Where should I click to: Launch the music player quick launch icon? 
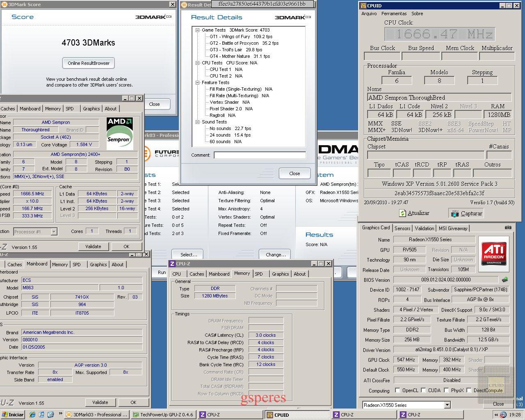(41, 415)
